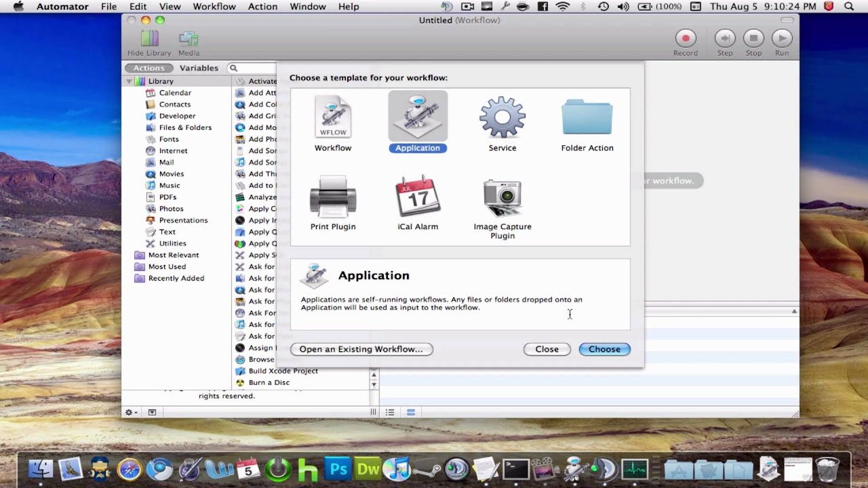Select the Fonts category
Viewport: 868px width, 488px height.
pyautogui.click(x=169, y=139)
